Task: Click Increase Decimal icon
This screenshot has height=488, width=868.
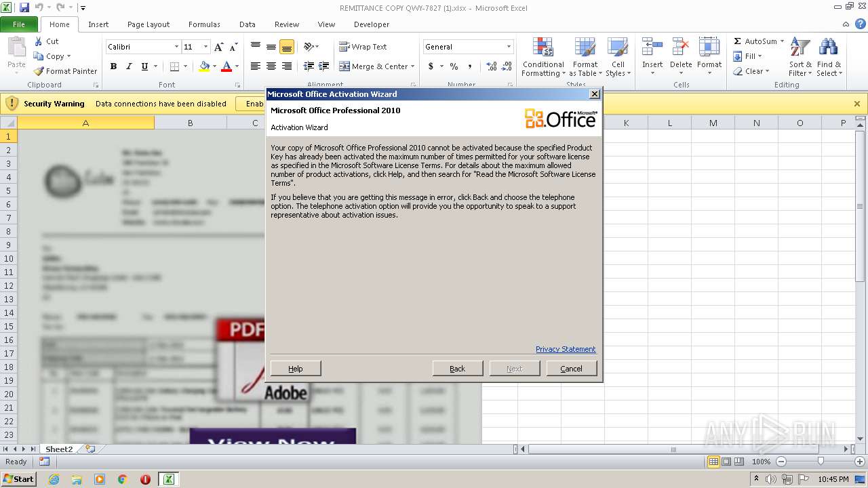Action: (492, 66)
